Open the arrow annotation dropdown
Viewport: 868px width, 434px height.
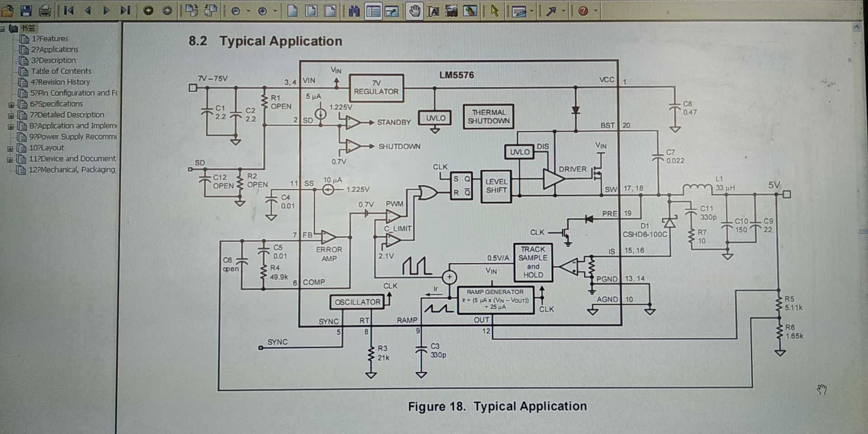coord(563,11)
